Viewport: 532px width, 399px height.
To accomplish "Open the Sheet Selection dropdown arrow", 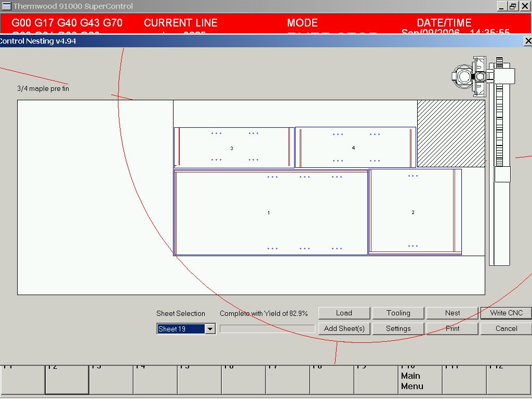I will coord(210,329).
